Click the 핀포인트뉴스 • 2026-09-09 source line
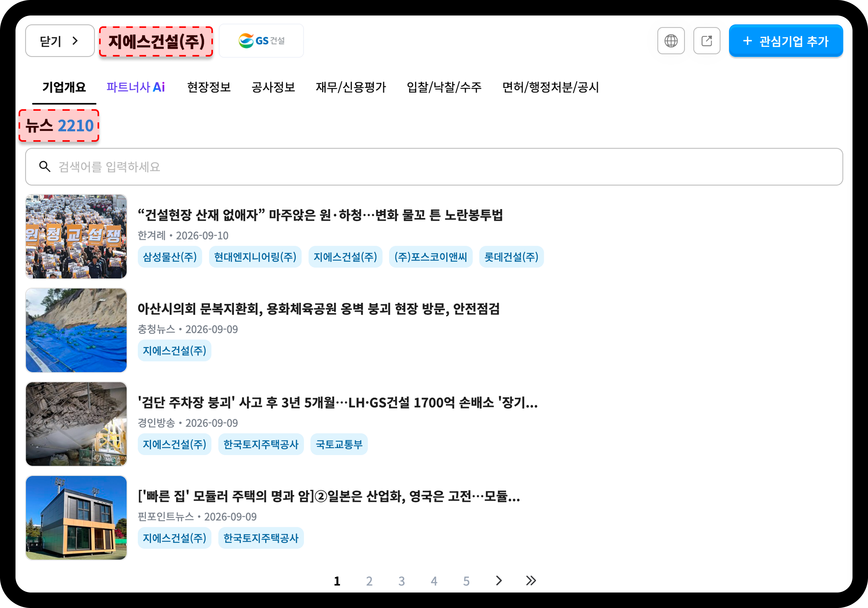The image size is (868, 608). click(197, 517)
